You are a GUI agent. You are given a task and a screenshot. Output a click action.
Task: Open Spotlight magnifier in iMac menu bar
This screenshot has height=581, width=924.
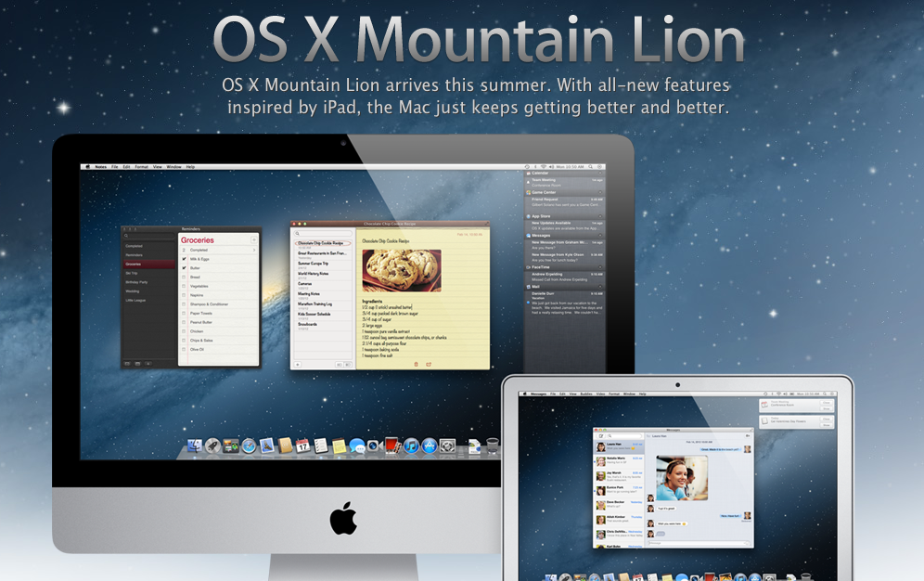coord(590,167)
